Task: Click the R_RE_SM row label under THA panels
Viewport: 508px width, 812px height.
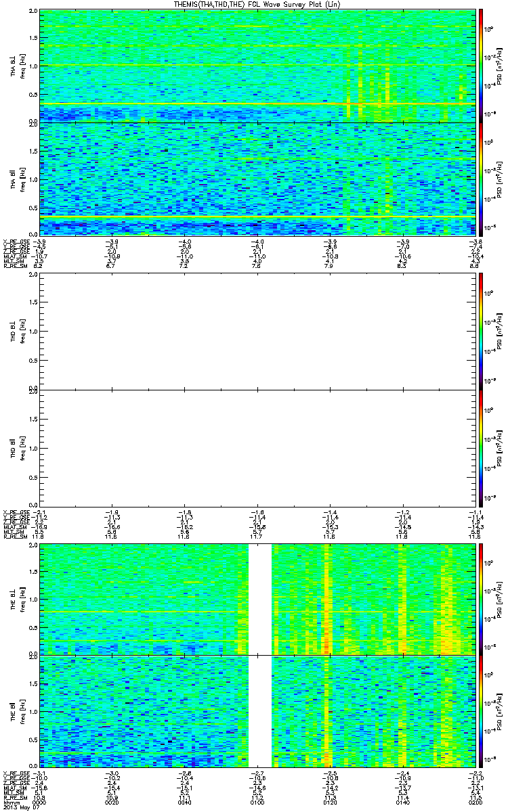Action: pyautogui.click(x=15, y=267)
